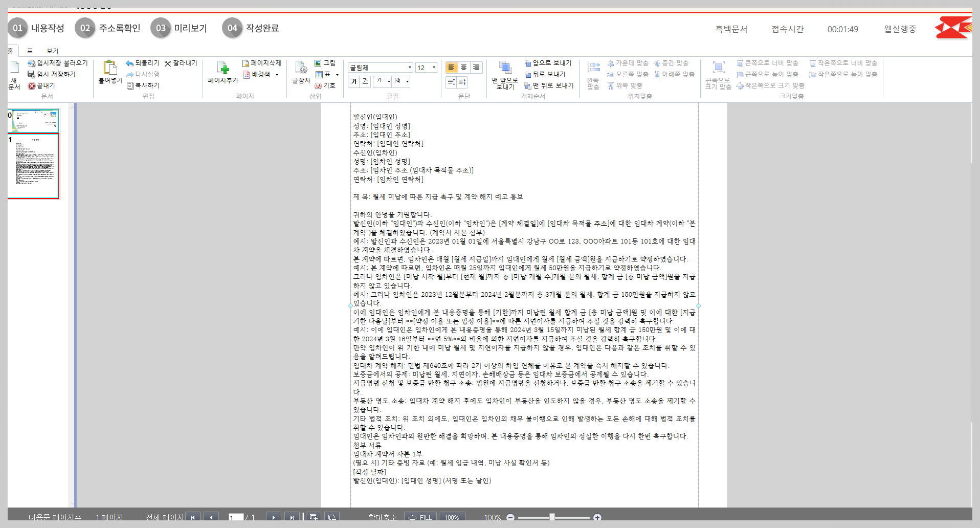
Task: Toggle right paragraph alignment
Action: pos(476,67)
